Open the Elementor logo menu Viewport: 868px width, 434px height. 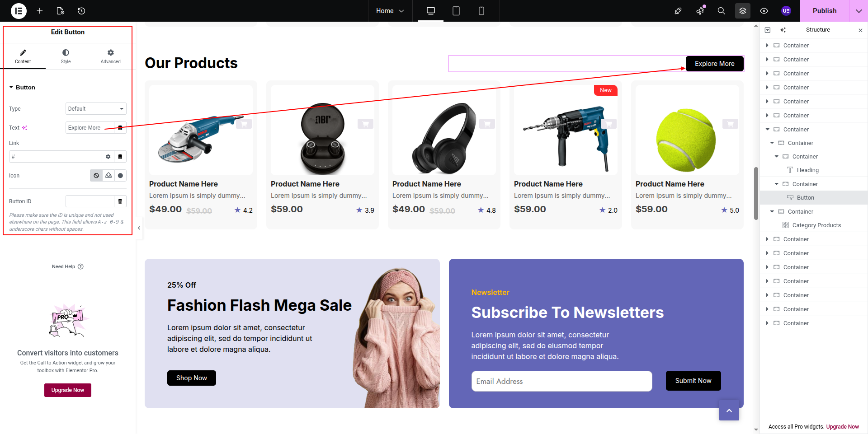click(x=19, y=11)
